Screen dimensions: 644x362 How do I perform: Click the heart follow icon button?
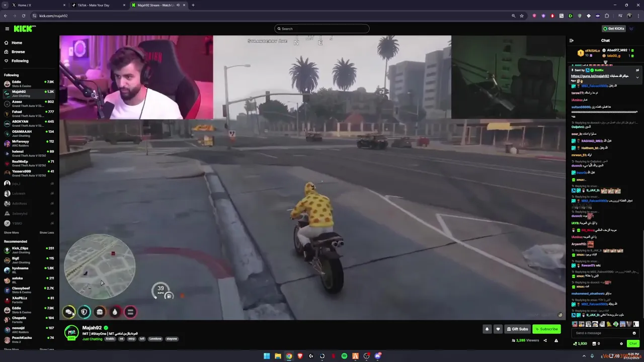(x=498, y=329)
